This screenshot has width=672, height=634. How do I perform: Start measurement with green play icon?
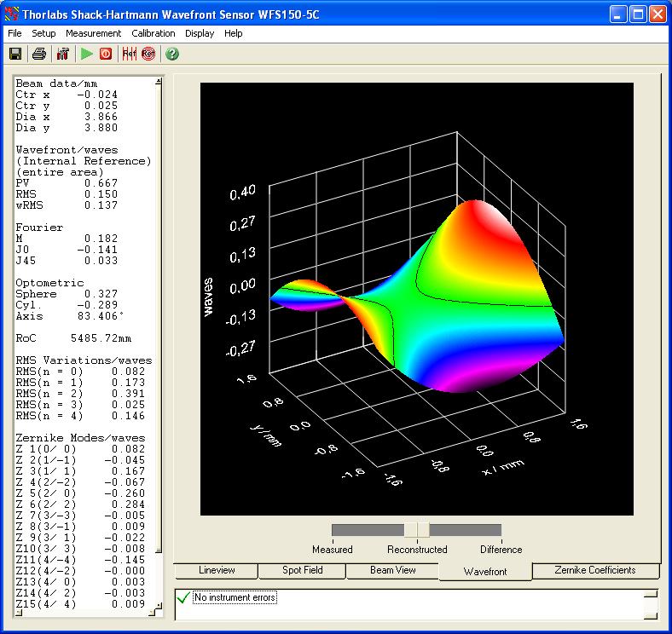click(87, 54)
